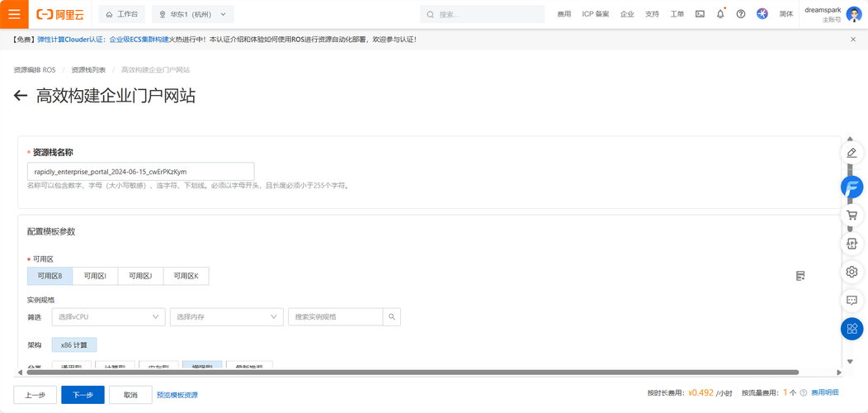Viewport: 868px width, 413px height.
Task: Open the API floating icon
Action: point(852,243)
